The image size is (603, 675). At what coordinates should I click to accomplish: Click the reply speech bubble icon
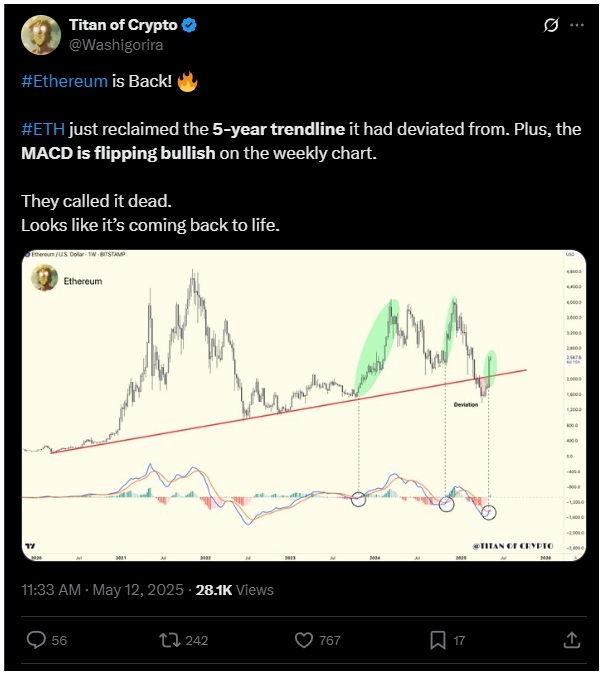click(x=36, y=640)
